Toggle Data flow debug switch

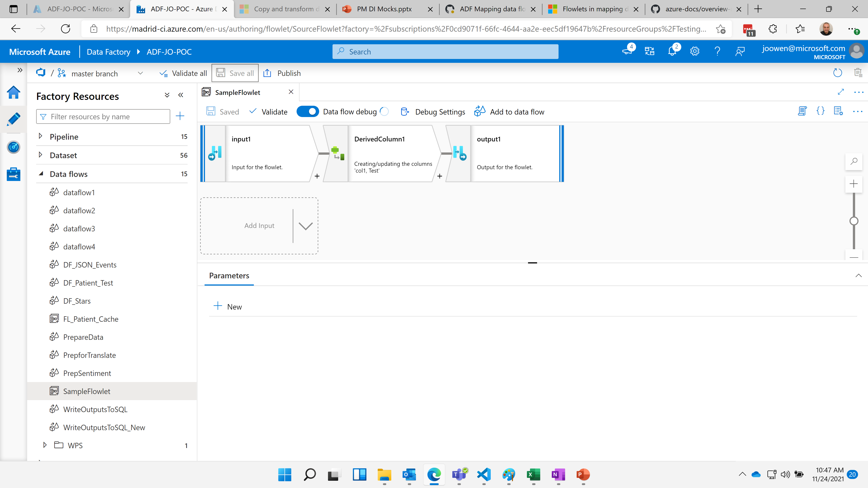[308, 111]
